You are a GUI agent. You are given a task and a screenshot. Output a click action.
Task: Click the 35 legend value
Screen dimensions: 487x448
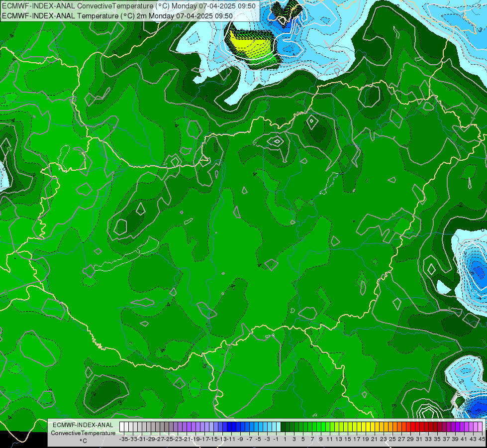coord(437,439)
